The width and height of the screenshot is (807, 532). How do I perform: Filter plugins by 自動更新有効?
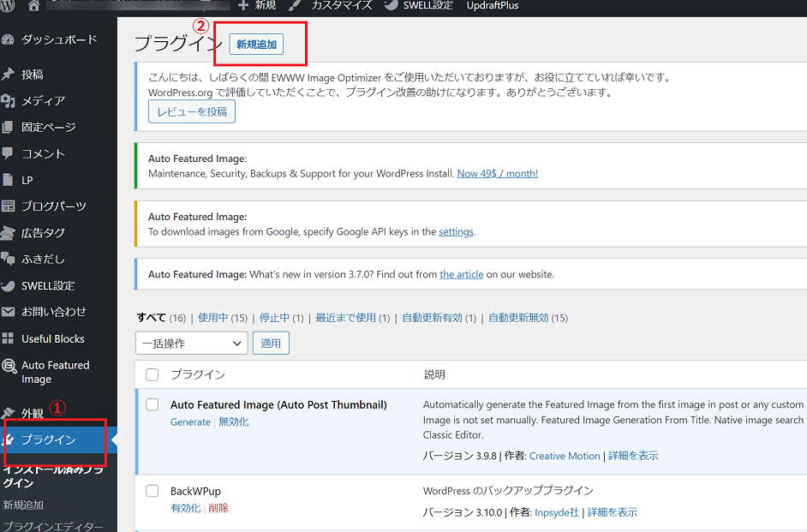(432, 318)
